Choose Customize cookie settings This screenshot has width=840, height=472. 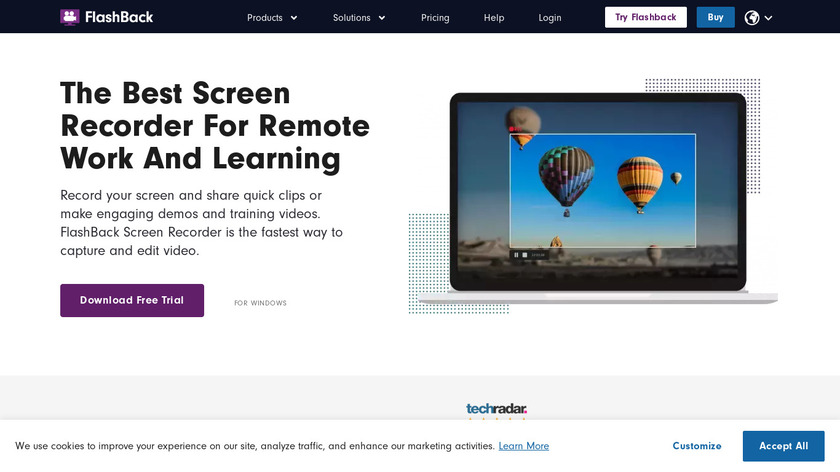click(696, 446)
